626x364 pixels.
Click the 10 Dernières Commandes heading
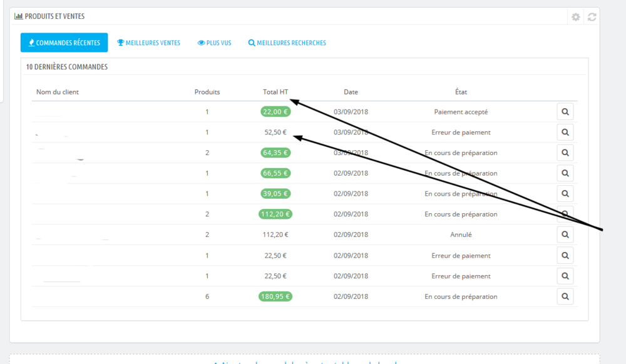(x=67, y=67)
